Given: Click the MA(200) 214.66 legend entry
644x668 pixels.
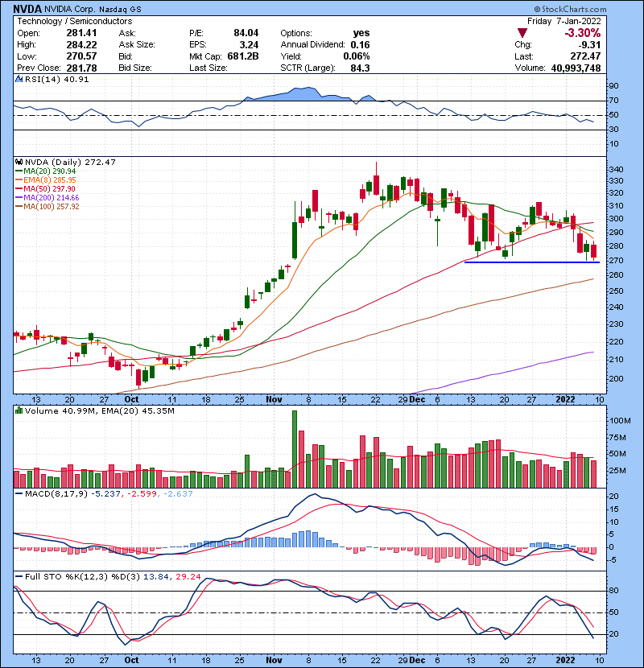Looking at the screenshot, I should coord(47,197).
